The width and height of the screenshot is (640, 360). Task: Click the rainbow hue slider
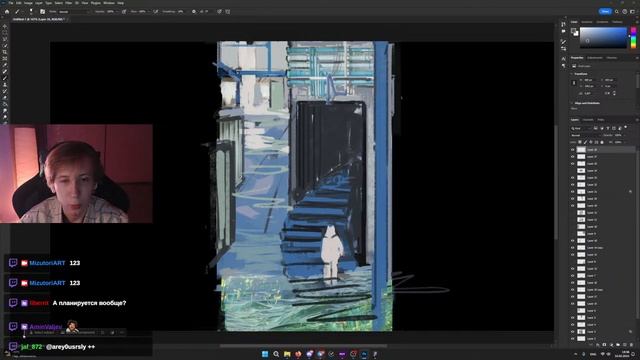coord(633,38)
